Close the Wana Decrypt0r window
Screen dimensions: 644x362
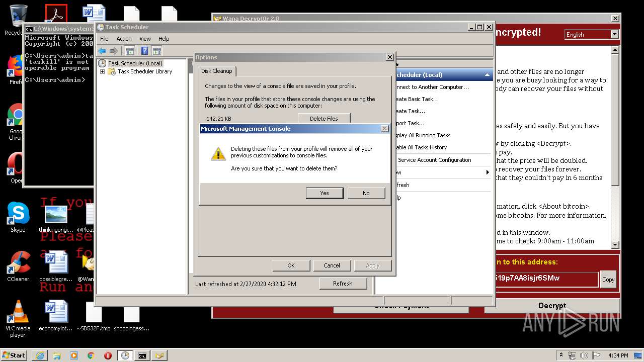pyautogui.click(x=615, y=18)
